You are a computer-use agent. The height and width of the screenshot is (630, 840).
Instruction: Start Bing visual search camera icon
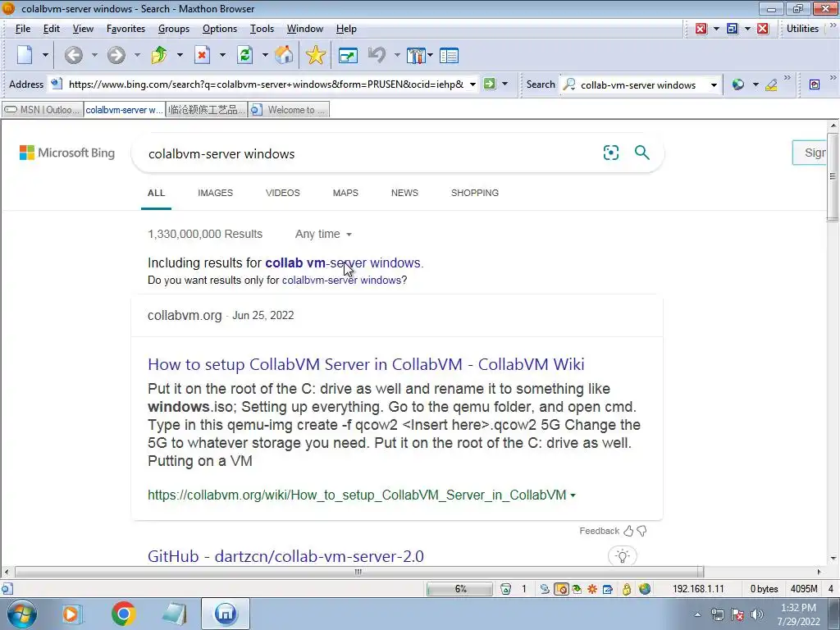click(x=610, y=153)
